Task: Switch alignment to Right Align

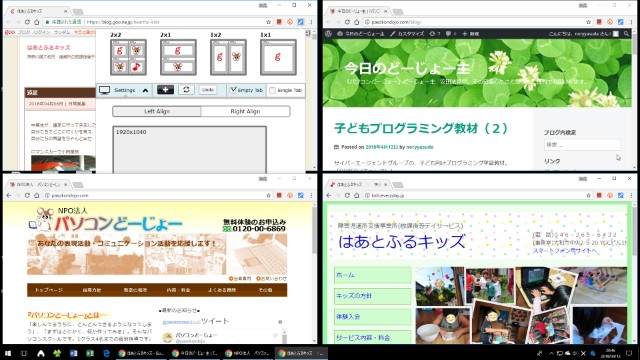Action: [x=245, y=111]
